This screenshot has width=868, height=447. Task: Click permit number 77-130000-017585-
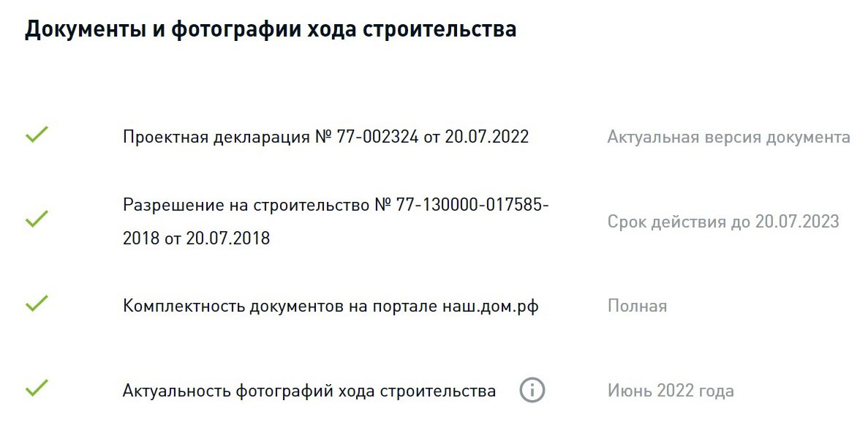pos(472,204)
